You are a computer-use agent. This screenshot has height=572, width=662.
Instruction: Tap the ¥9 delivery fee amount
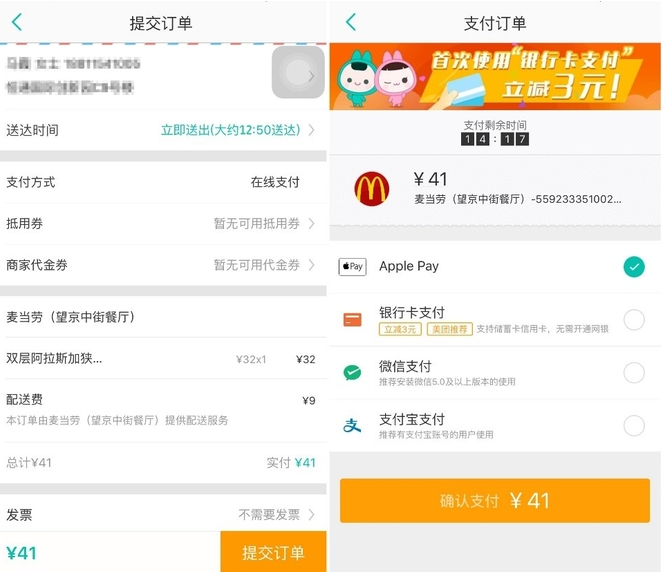click(x=309, y=400)
